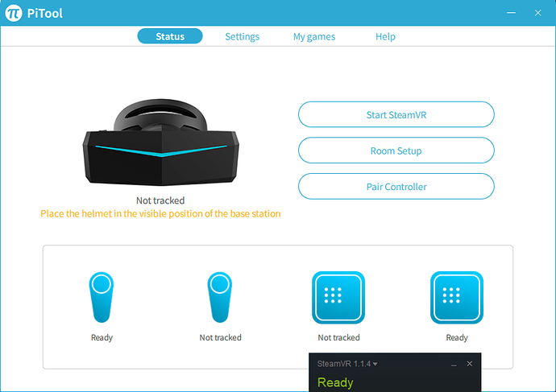Click the green Ready text in SteamVR
Image resolution: width=556 pixels, height=392 pixels.
click(x=335, y=382)
